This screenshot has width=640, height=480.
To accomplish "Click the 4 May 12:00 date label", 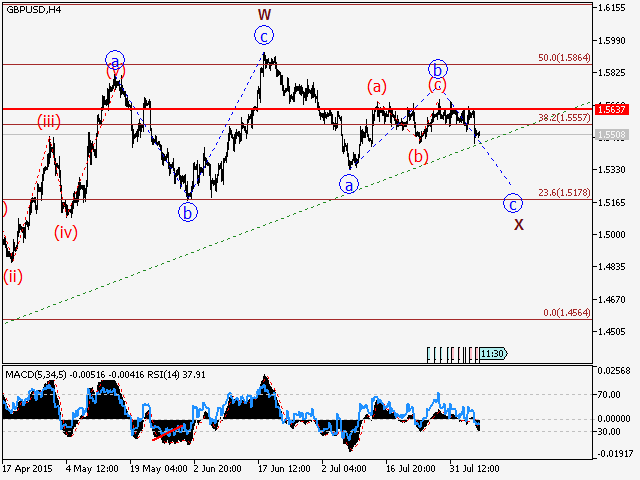I will pos(92,469).
